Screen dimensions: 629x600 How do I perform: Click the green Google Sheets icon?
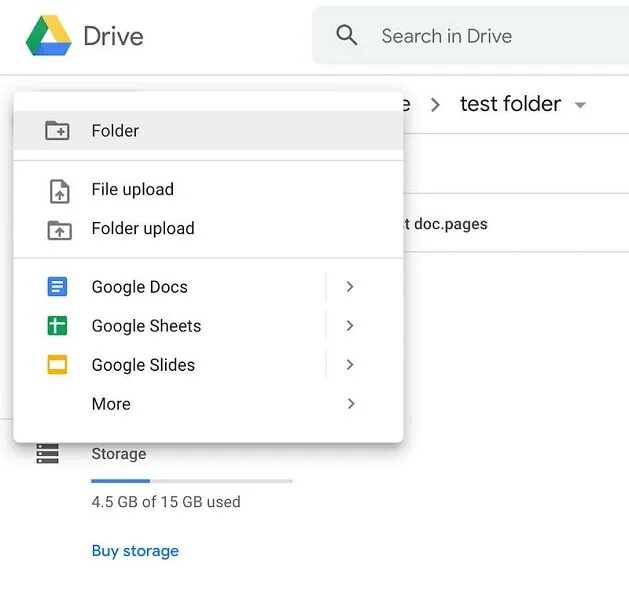click(57, 325)
